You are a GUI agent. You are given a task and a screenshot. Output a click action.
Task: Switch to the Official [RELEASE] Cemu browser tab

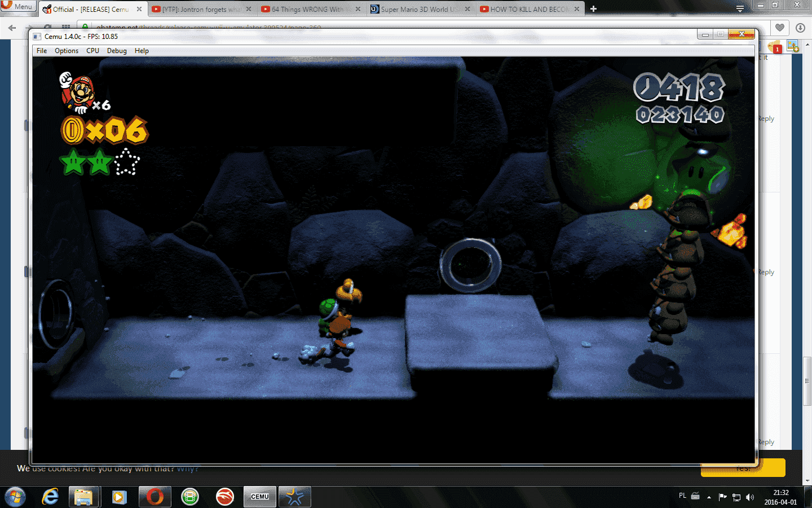click(90, 9)
